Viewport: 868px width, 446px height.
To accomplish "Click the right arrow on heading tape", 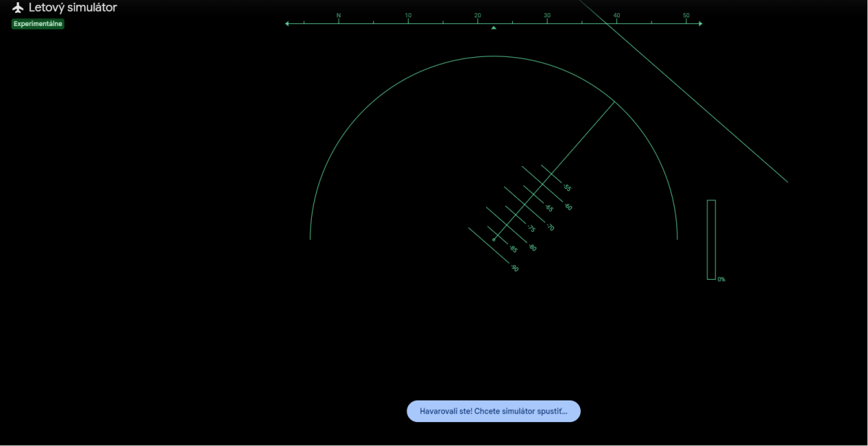I will point(700,24).
